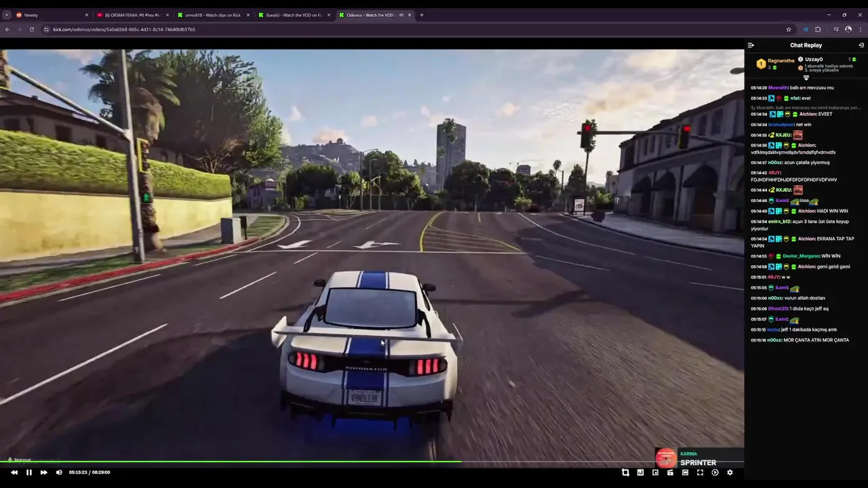This screenshot has height=488, width=868.
Task: Reload the current page
Action: (32, 29)
